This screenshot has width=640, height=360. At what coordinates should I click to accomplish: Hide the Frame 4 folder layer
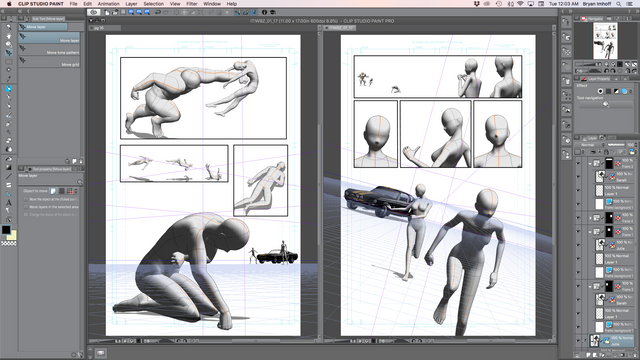coord(578,218)
